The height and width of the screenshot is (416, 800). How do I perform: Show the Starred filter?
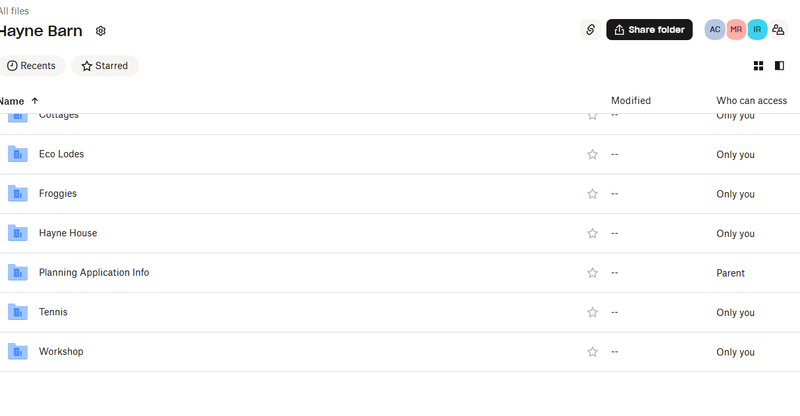point(104,66)
